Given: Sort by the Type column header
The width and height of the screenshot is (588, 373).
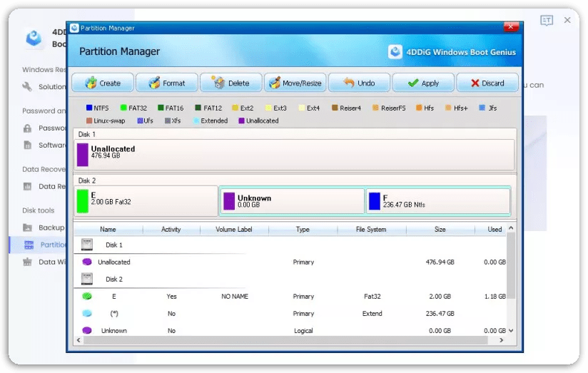Looking at the screenshot, I should pyautogui.click(x=303, y=230).
